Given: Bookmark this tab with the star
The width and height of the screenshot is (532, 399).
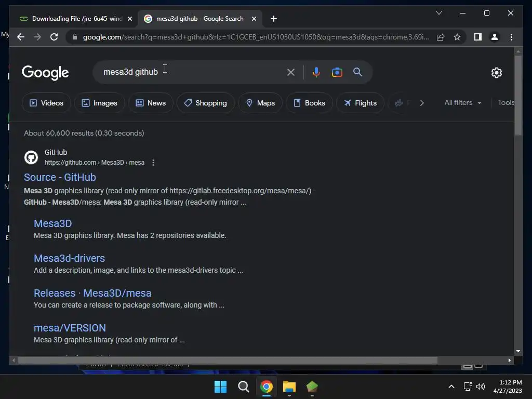Looking at the screenshot, I should pos(457,37).
